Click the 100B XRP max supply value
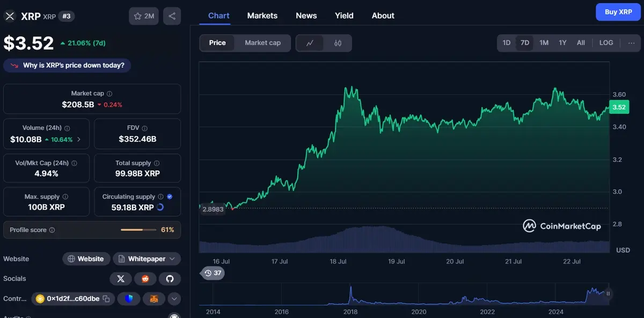This screenshot has width=644, height=318. coord(47,208)
